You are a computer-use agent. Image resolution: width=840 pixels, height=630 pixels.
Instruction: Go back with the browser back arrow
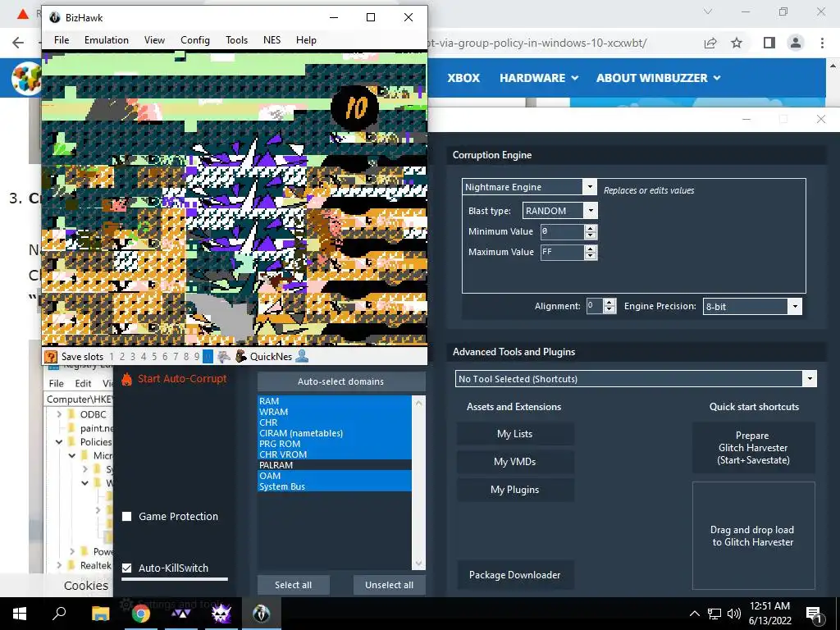[x=18, y=43]
